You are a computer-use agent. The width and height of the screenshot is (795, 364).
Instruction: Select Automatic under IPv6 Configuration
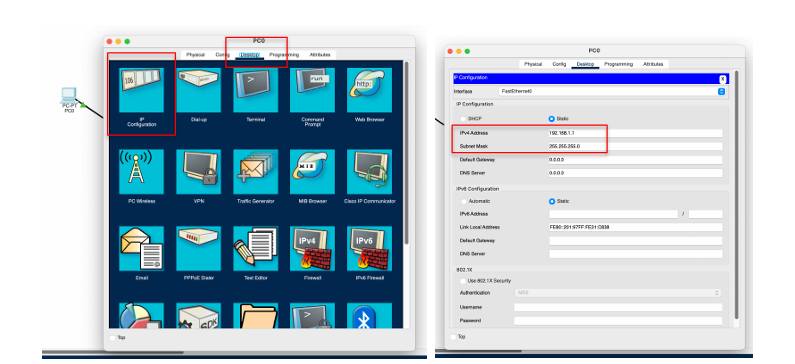click(x=463, y=201)
